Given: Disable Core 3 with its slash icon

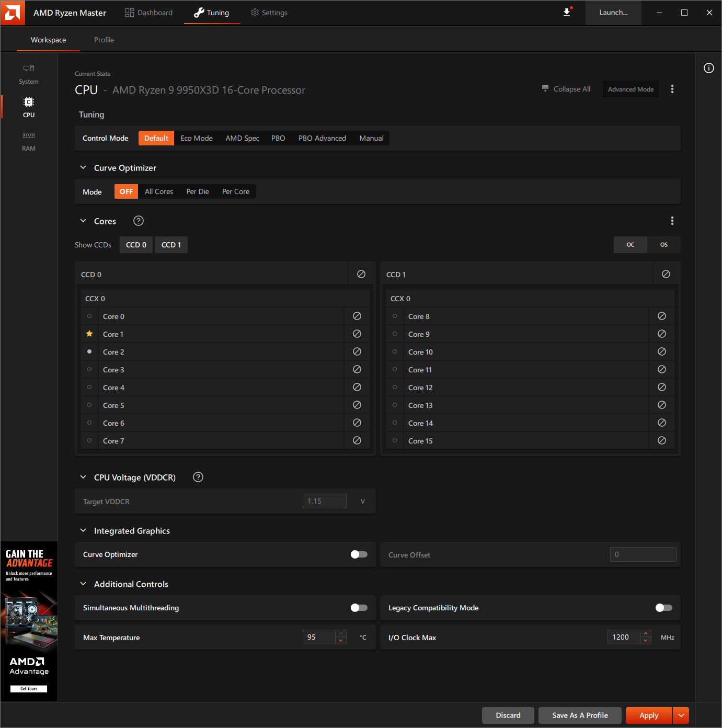Looking at the screenshot, I should coord(357,369).
